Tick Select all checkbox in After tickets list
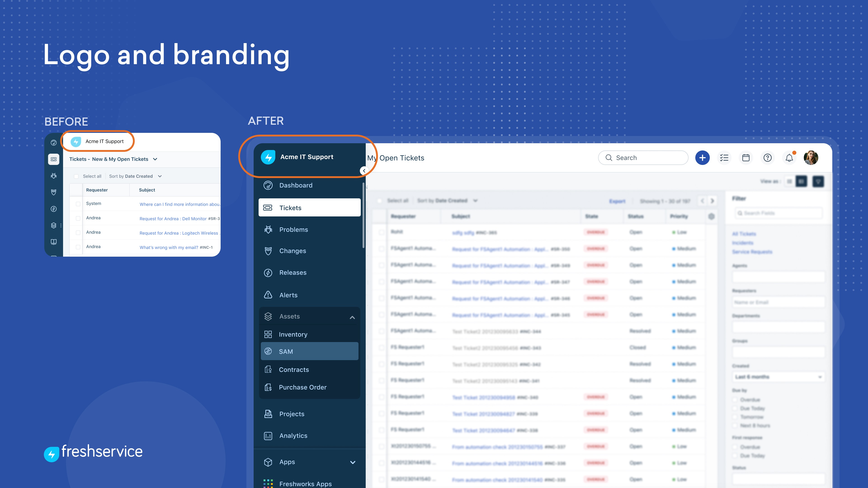Screen dimensions: 868x488 (380, 201)
